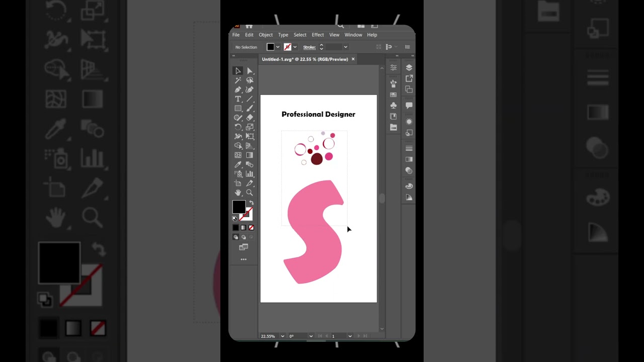644x362 pixels.
Task: Select the Zoom tool
Action: (x=250, y=193)
